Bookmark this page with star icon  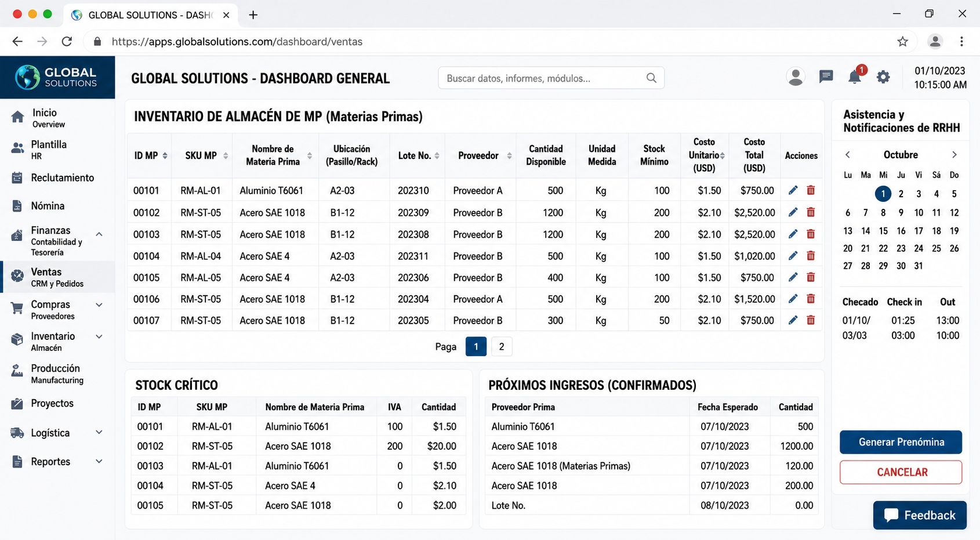pyautogui.click(x=902, y=42)
